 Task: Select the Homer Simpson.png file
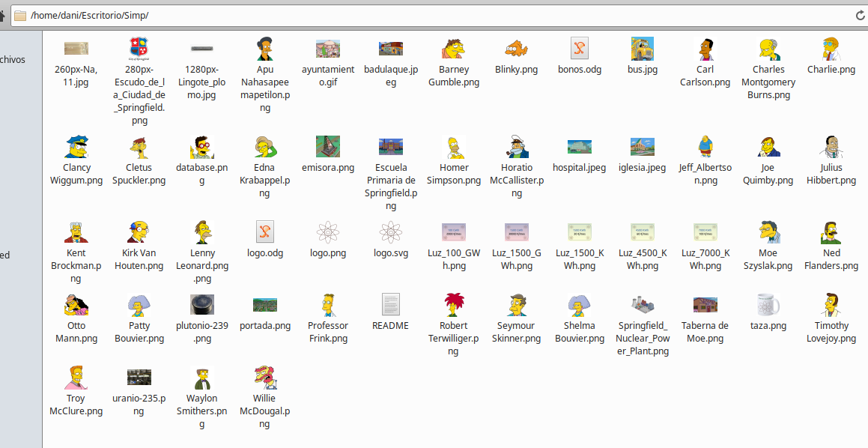(454, 148)
